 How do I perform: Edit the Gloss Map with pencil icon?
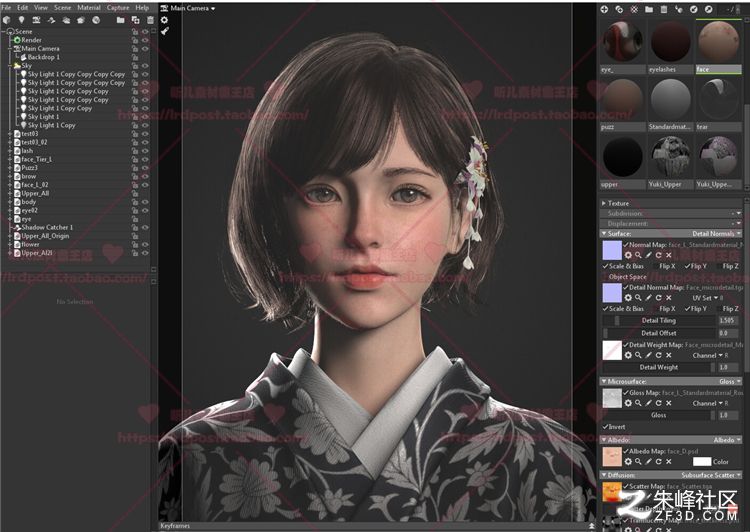pyautogui.click(x=649, y=403)
